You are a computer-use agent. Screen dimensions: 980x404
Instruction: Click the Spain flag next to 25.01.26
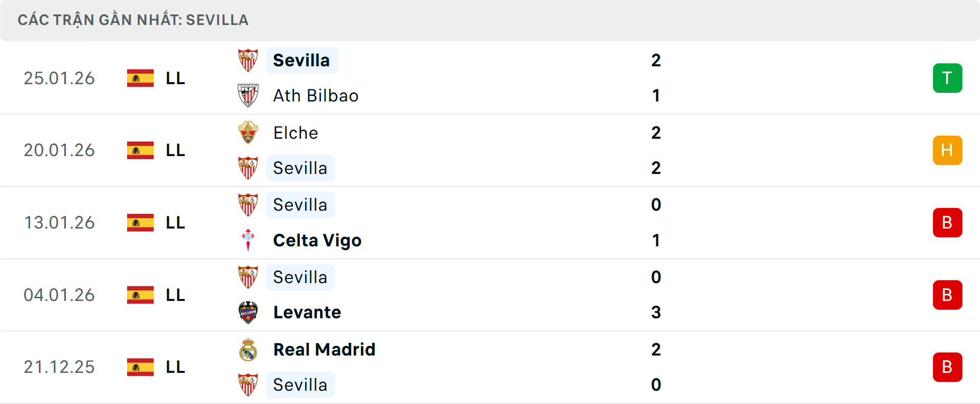pyautogui.click(x=139, y=78)
